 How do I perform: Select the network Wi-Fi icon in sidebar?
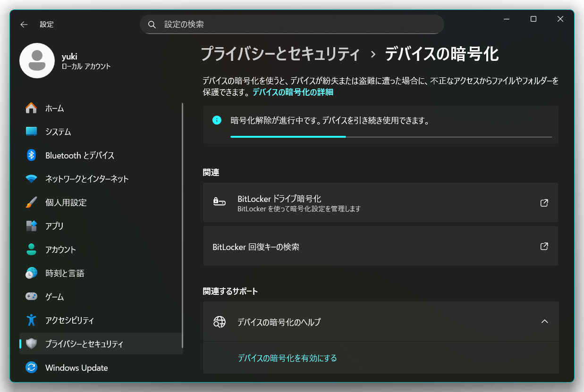coord(31,179)
